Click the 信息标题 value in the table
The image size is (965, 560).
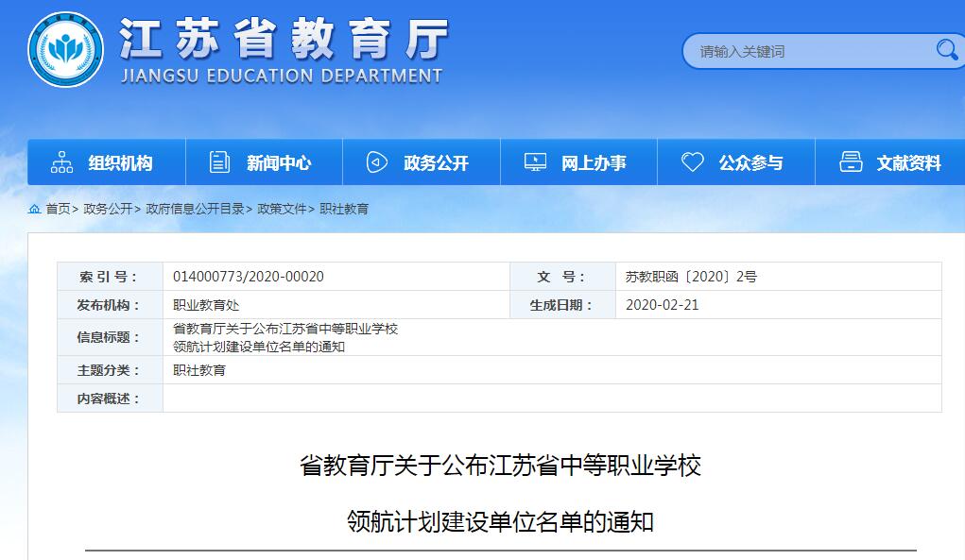(285, 337)
